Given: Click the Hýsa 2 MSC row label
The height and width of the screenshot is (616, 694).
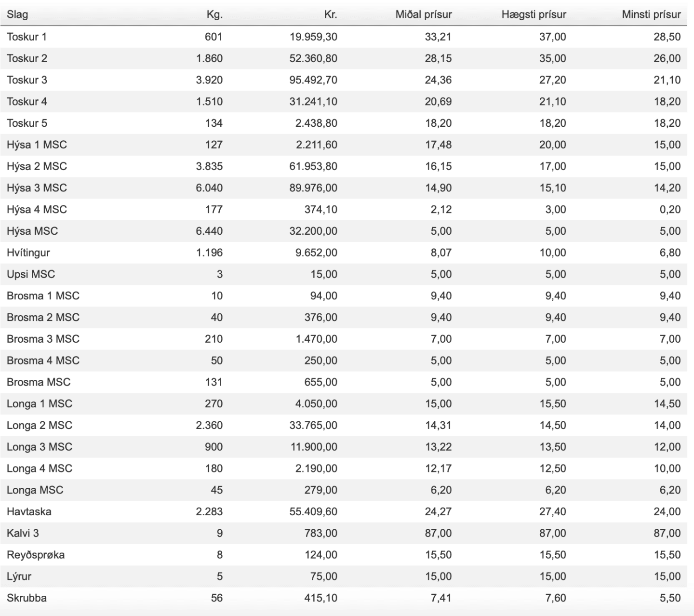Looking at the screenshot, I should click(37, 166).
